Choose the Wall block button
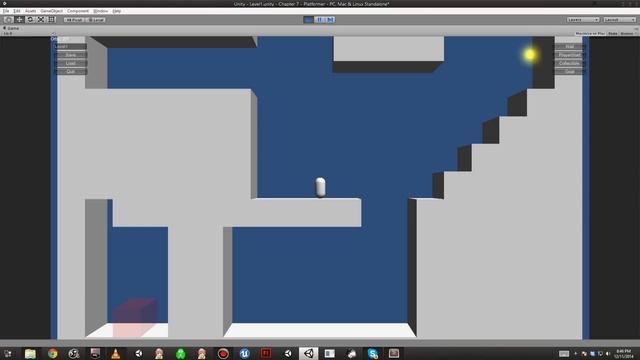The height and width of the screenshot is (360, 640). click(569, 47)
